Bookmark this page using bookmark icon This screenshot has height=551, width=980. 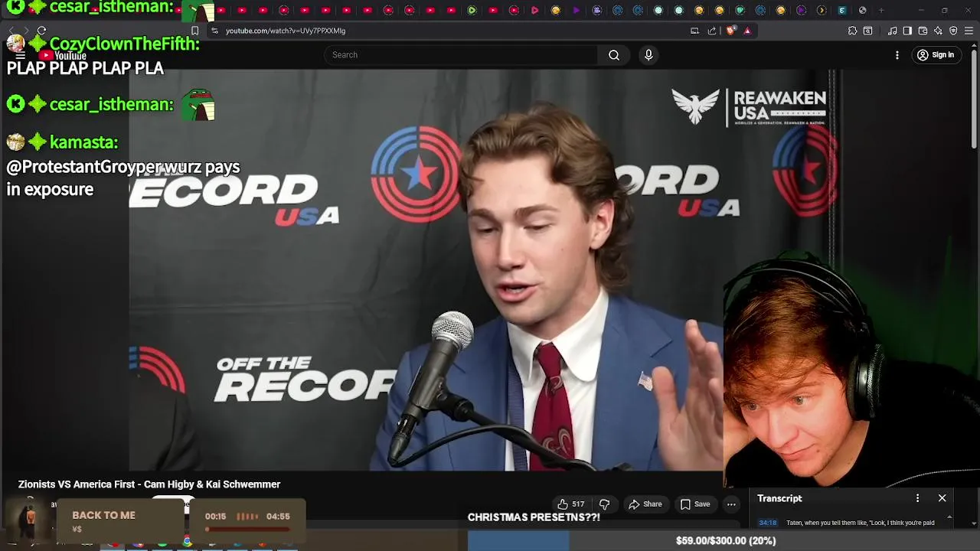tap(194, 31)
